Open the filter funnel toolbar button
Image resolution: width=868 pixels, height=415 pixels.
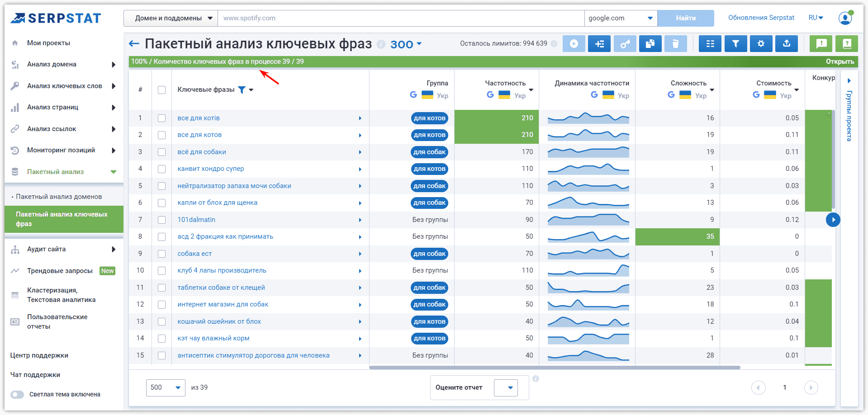pyautogui.click(x=735, y=44)
